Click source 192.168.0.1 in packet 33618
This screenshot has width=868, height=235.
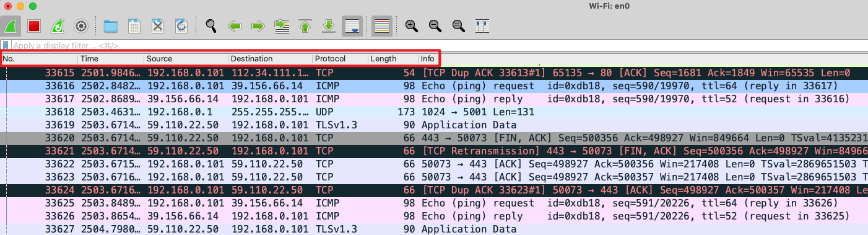coord(180,112)
